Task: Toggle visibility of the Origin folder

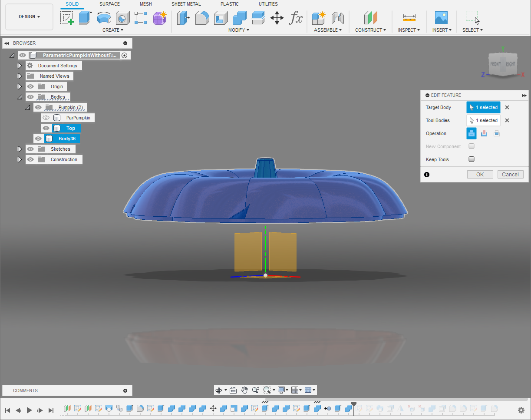Action: [x=30, y=86]
